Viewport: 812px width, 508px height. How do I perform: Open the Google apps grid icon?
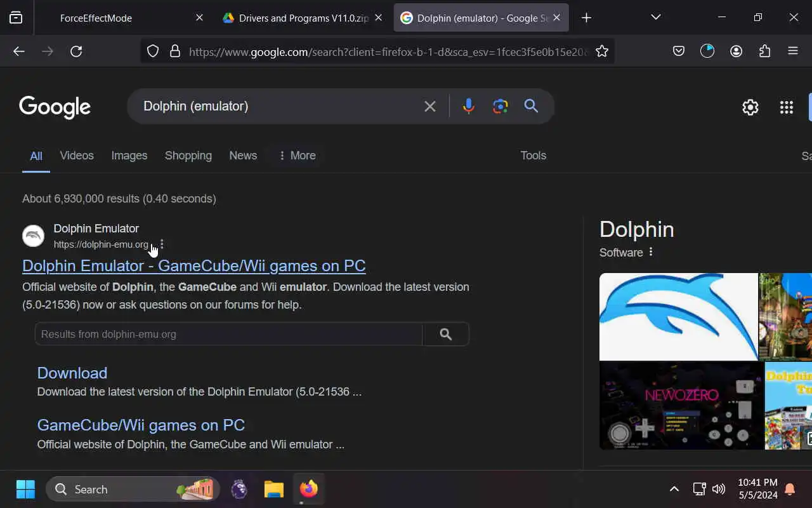pyautogui.click(x=787, y=107)
